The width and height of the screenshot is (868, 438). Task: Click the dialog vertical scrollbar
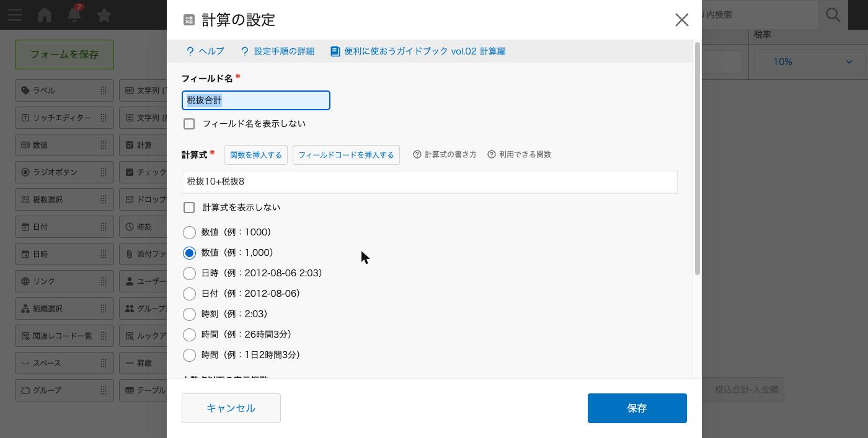[697, 159]
